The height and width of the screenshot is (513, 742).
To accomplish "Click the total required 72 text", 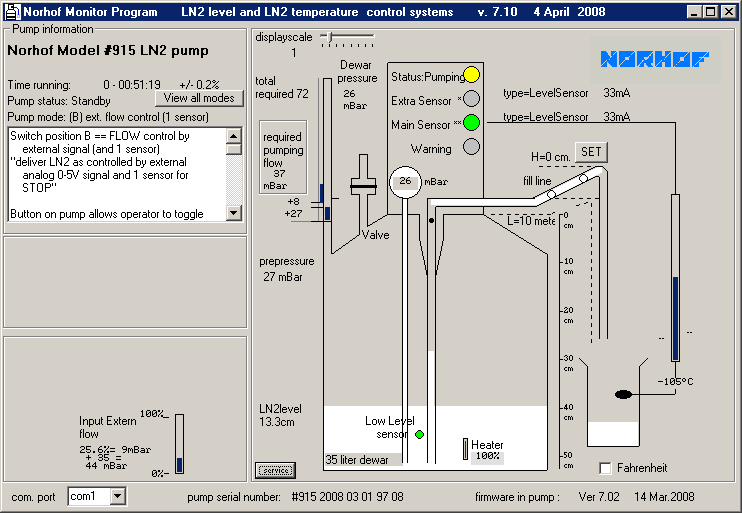I will pos(282,88).
